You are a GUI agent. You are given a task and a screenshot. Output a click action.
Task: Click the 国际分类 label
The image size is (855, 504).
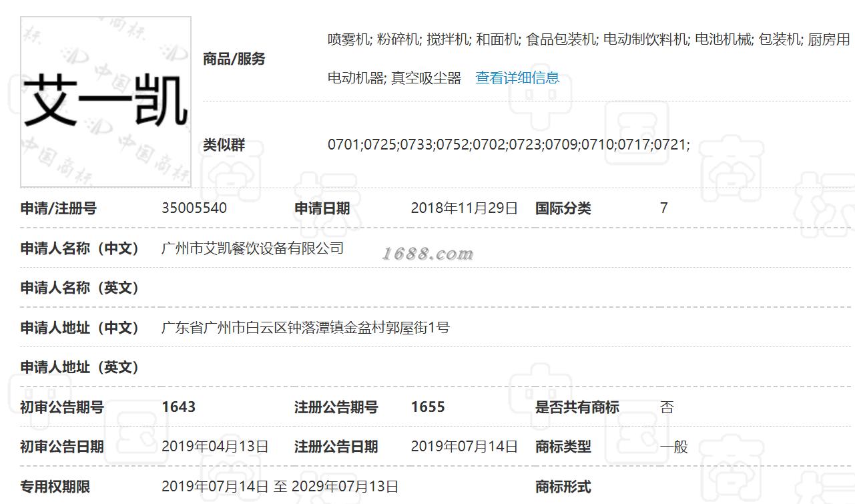pos(563,208)
